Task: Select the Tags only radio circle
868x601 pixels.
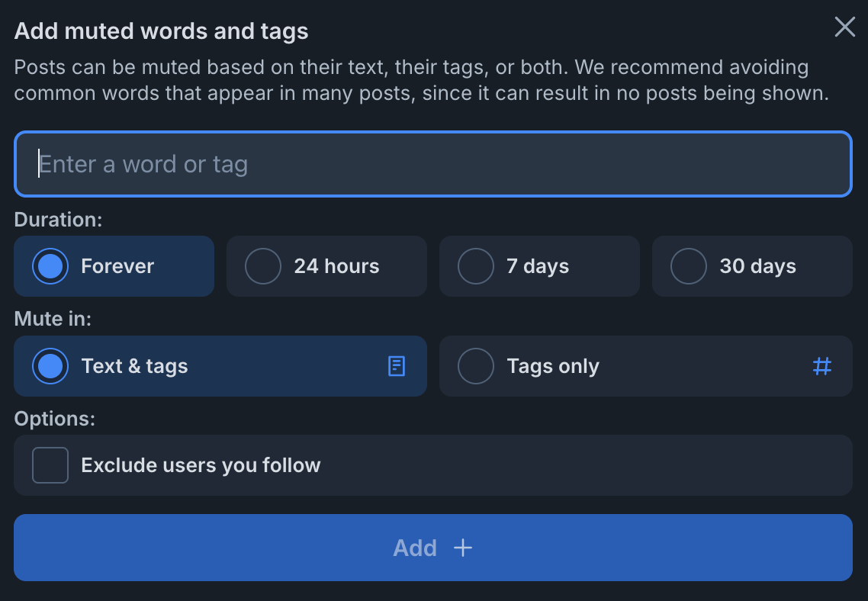Action: [475, 366]
